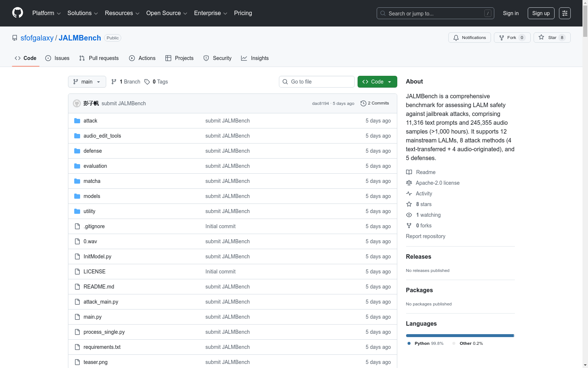Viewport: 588px width, 368px height.
Task: Open the Issues tab
Action: (x=57, y=58)
